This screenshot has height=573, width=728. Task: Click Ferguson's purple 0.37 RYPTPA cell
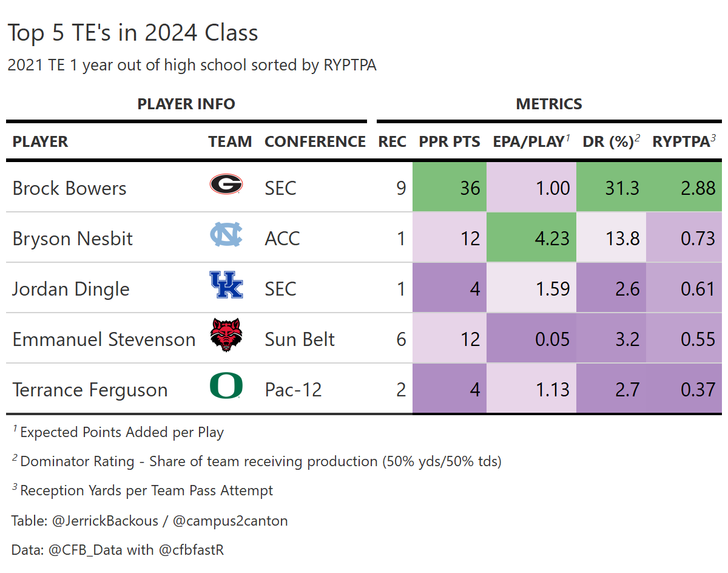pyautogui.click(x=684, y=389)
